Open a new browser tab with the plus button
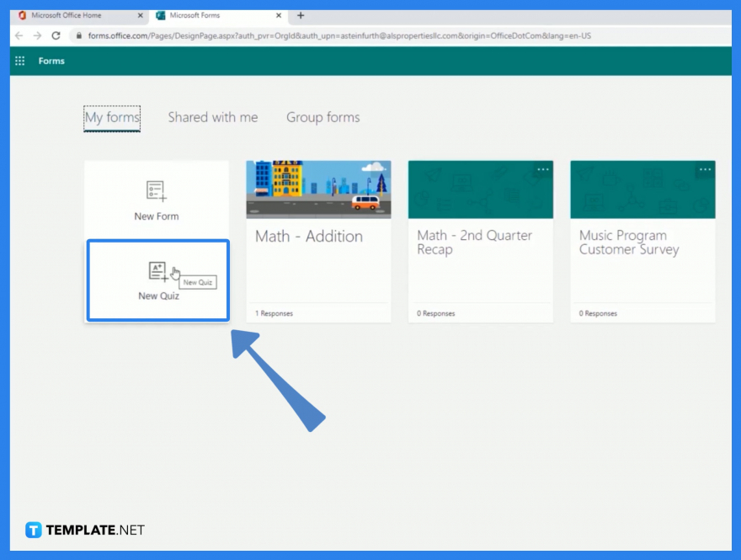741x560 pixels. (x=300, y=14)
